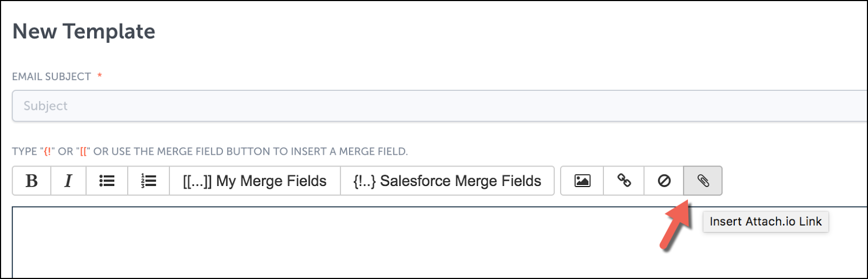868x279 pixels.
Task: Click the EMAIL SUBJECT label
Action: pyautogui.click(x=51, y=77)
